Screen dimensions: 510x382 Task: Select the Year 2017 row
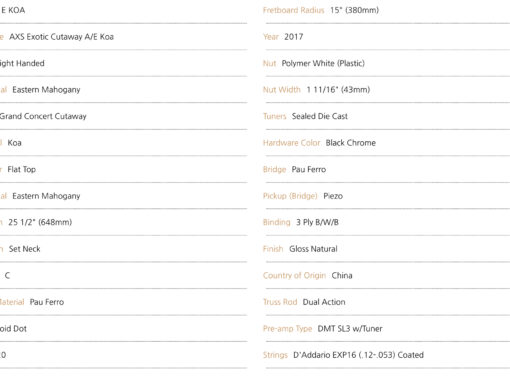click(x=386, y=37)
